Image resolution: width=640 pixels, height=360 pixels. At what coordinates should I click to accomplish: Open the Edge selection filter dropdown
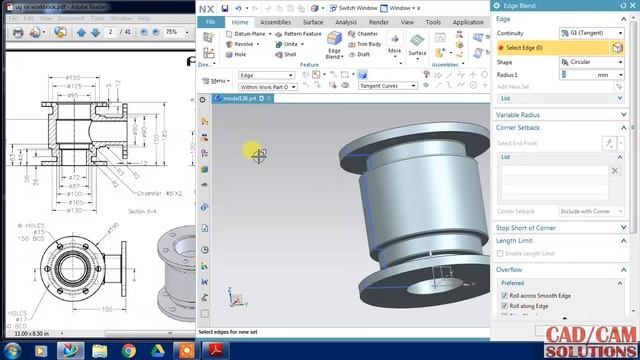coord(266,76)
